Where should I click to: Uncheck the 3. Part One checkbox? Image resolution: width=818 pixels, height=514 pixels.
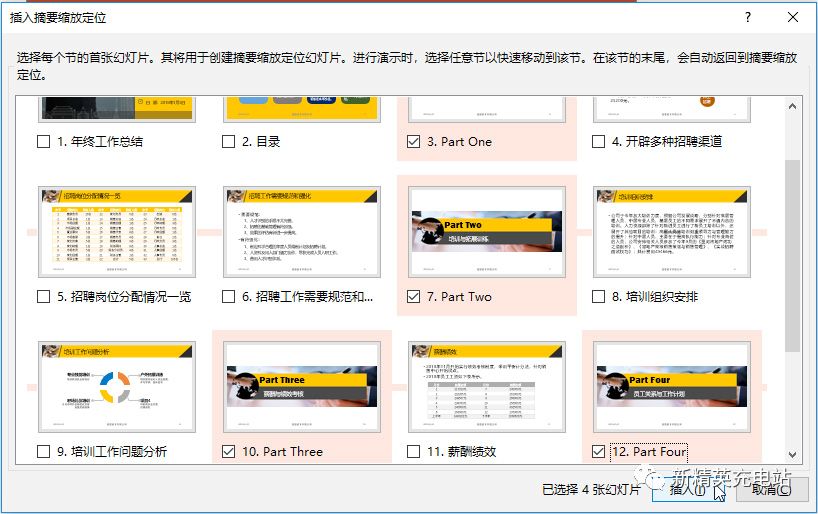pyautogui.click(x=413, y=141)
